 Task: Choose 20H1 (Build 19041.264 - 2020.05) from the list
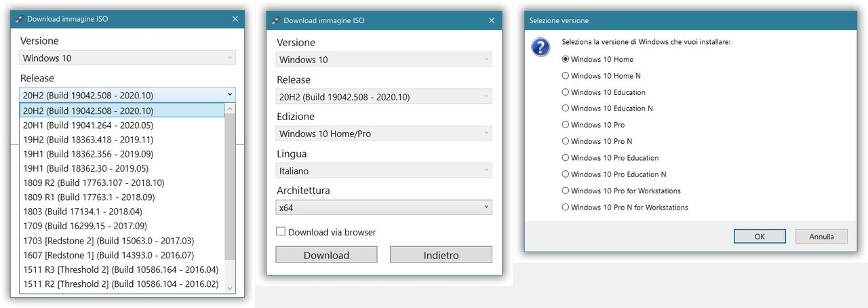[x=122, y=125]
